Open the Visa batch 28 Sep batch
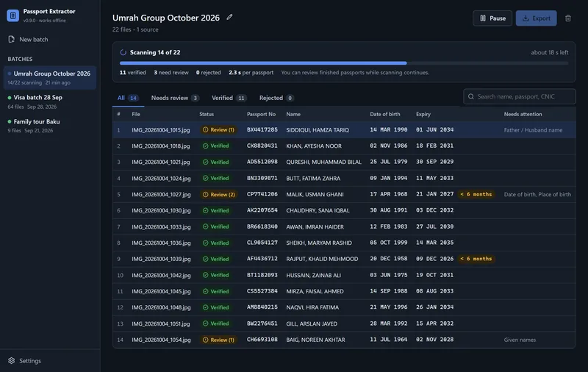 click(50, 101)
